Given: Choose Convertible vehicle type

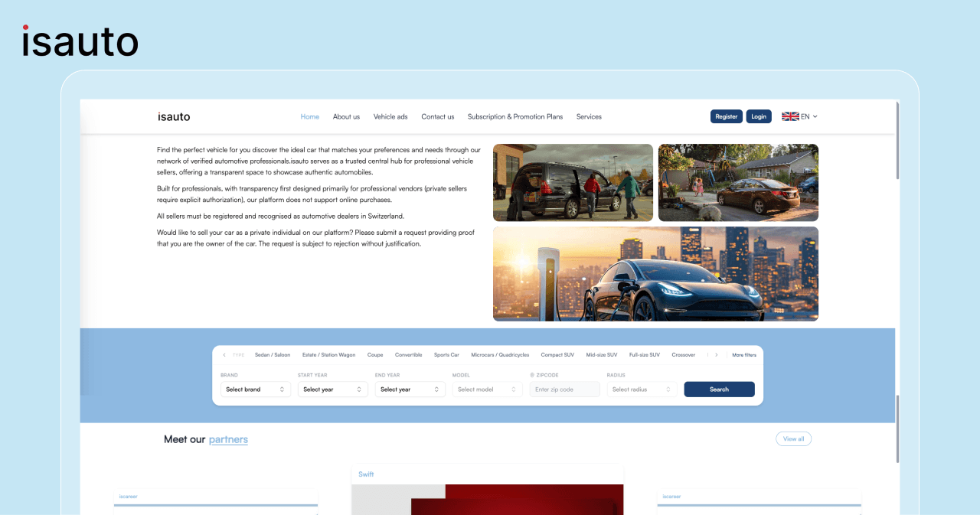Looking at the screenshot, I should pos(409,355).
